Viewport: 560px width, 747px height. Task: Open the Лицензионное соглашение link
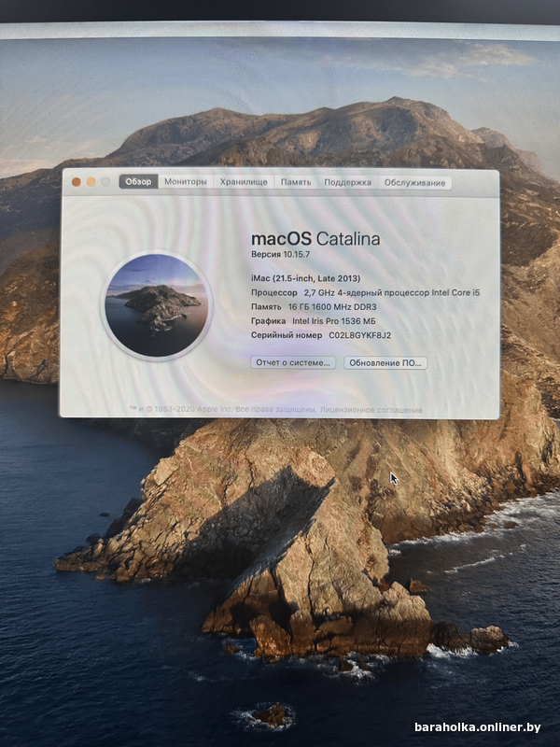coord(371,410)
